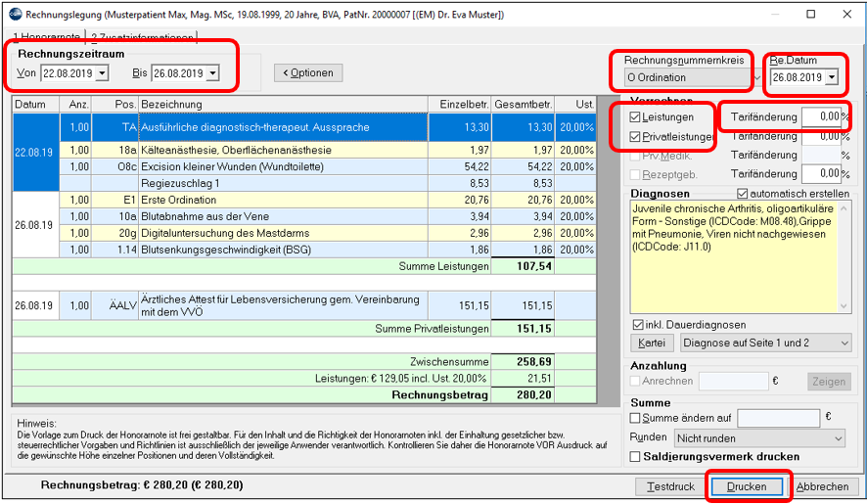The width and height of the screenshot is (867, 504).
Task: Toggle the disabled Anrechnen checkbox
Action: click(x=635, y=381)
